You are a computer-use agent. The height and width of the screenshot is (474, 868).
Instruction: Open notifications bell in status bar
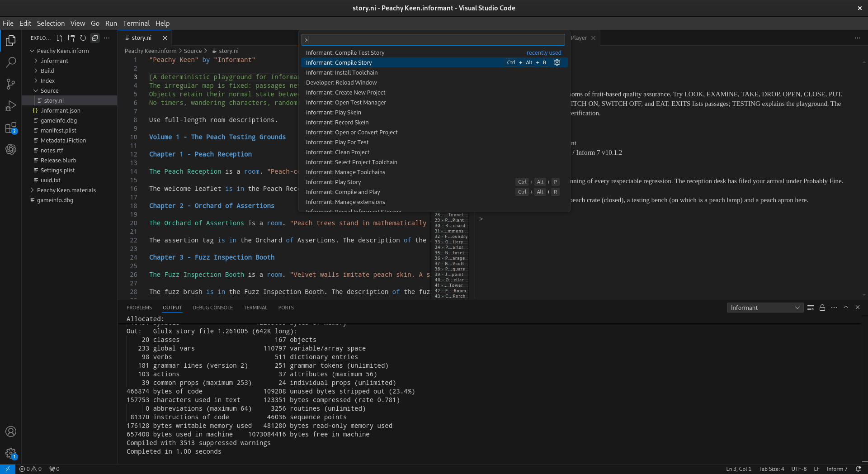pos(858,469)
